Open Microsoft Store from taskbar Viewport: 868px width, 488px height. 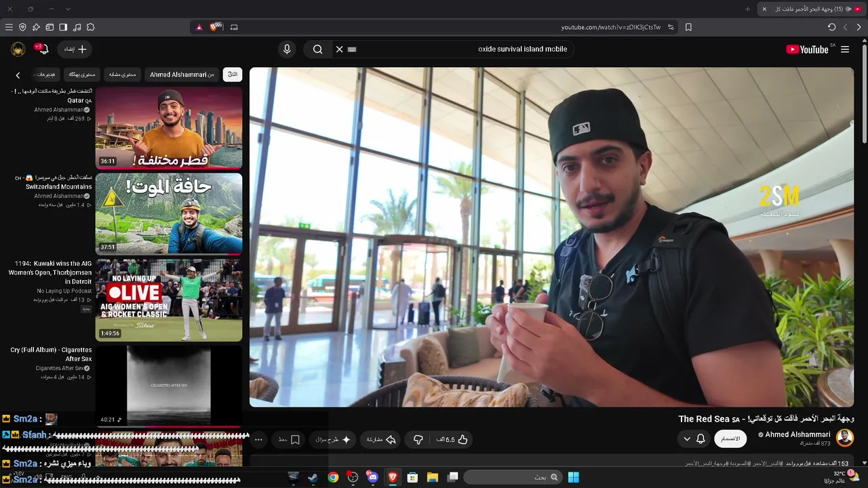point(412,477)
